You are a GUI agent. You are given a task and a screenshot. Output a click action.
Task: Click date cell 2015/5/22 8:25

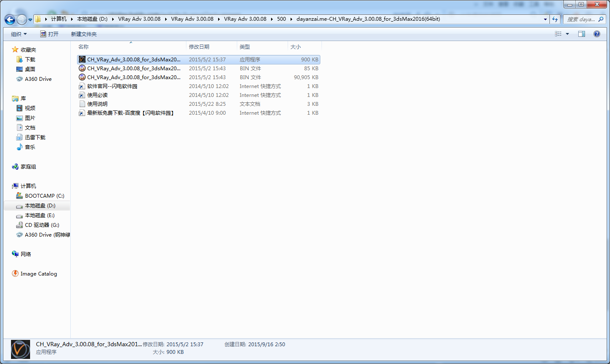[207, 104]
